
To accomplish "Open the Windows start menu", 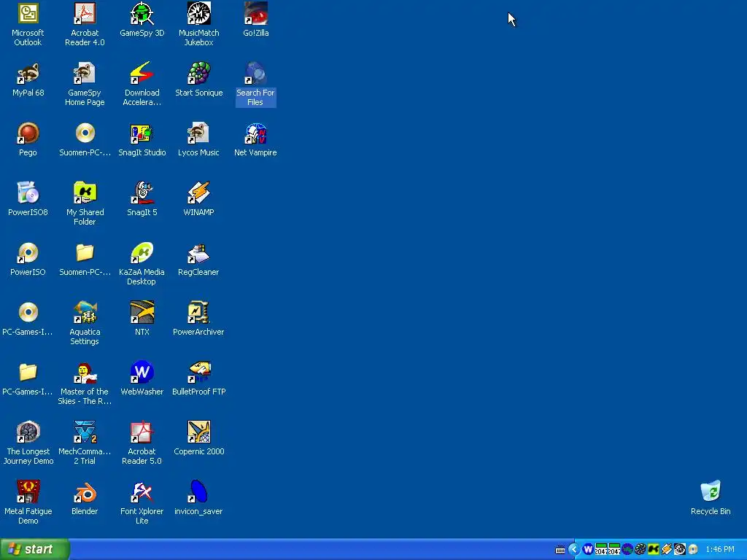I will pyautogui.click(x=35, y=549).
